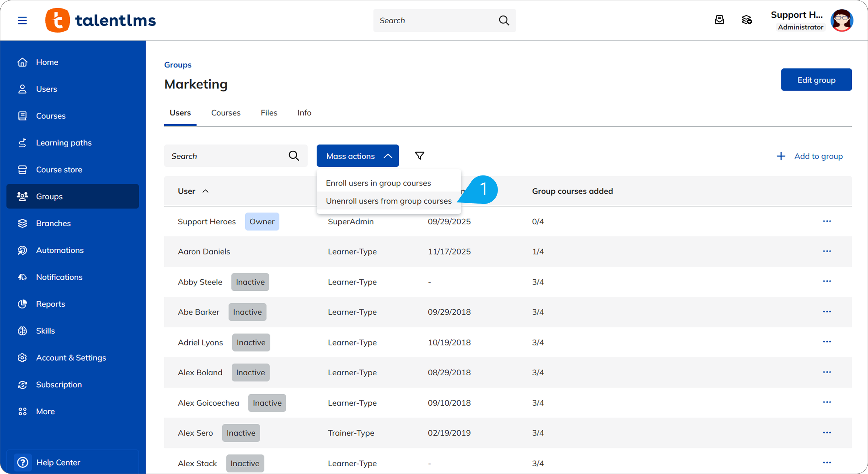Image resolution: width=868 pixels, height=474 pixels.
Task: Open the messages inbox icon
Action: pyautogui.click(x=719, y=20)
